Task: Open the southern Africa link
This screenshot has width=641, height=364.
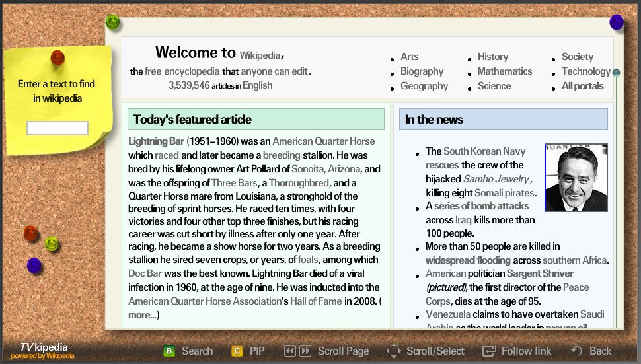Action: coord(575,260)
